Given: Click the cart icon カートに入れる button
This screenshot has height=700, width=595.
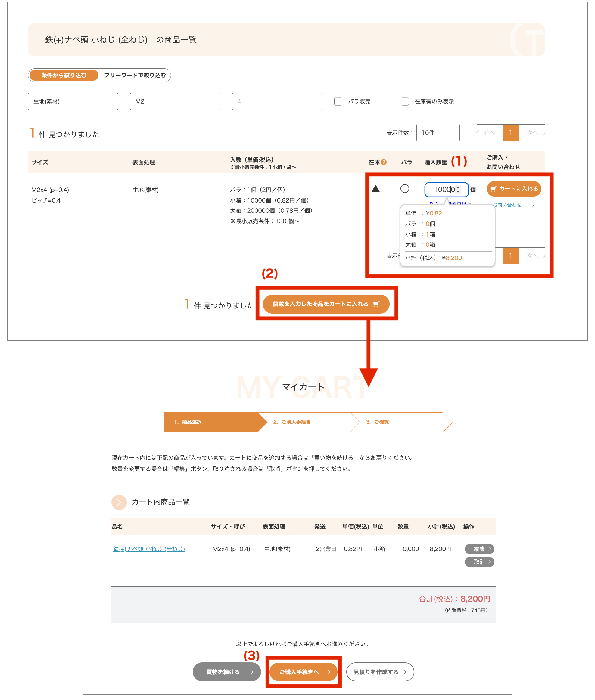Looking at the screenshot, I should 513,189.
